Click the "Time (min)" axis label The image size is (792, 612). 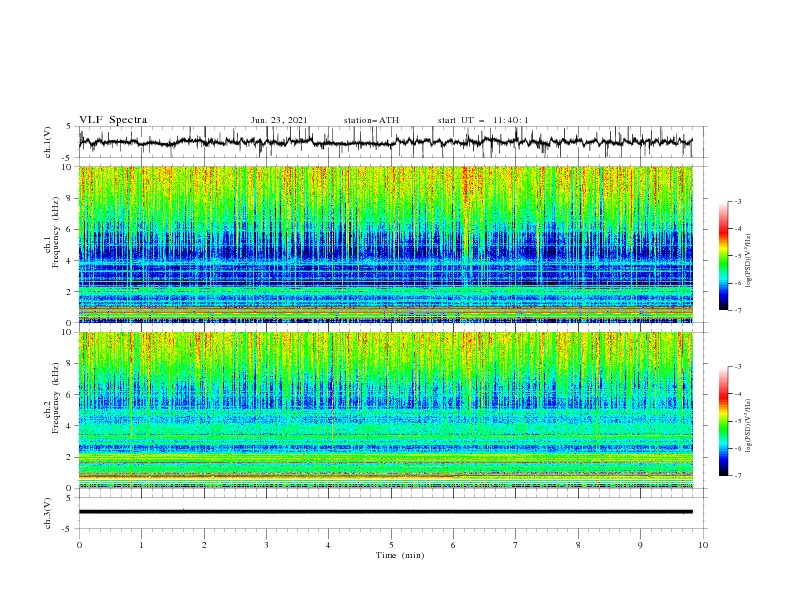pos(400,555)
